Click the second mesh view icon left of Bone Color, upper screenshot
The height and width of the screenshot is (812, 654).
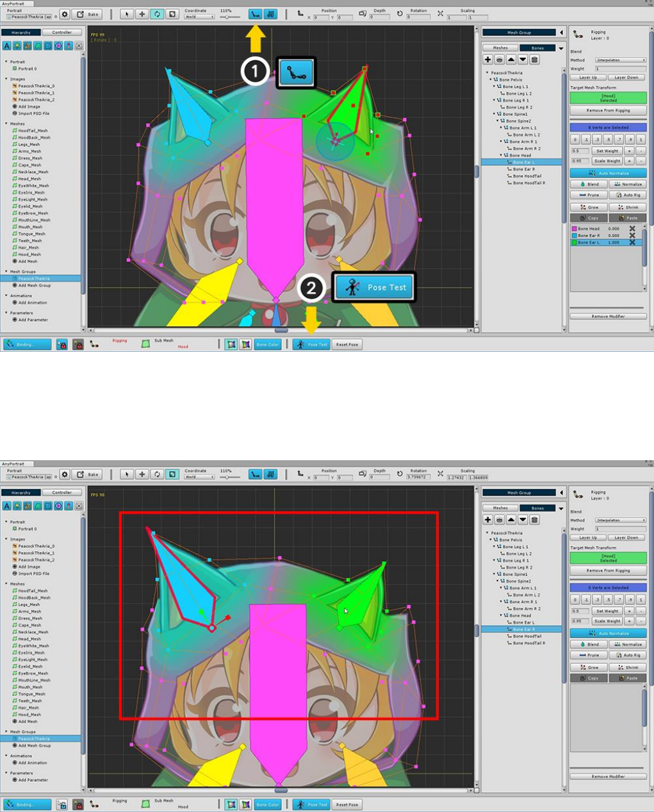245,345
